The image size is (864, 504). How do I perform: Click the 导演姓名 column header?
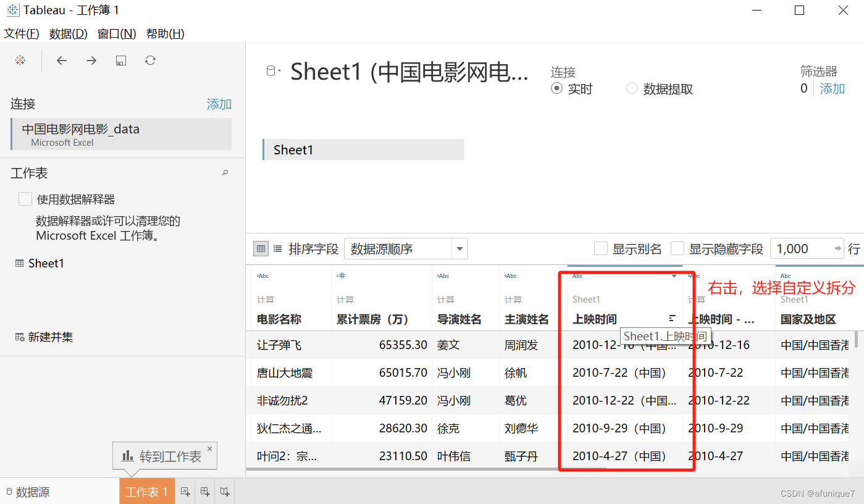459,319
